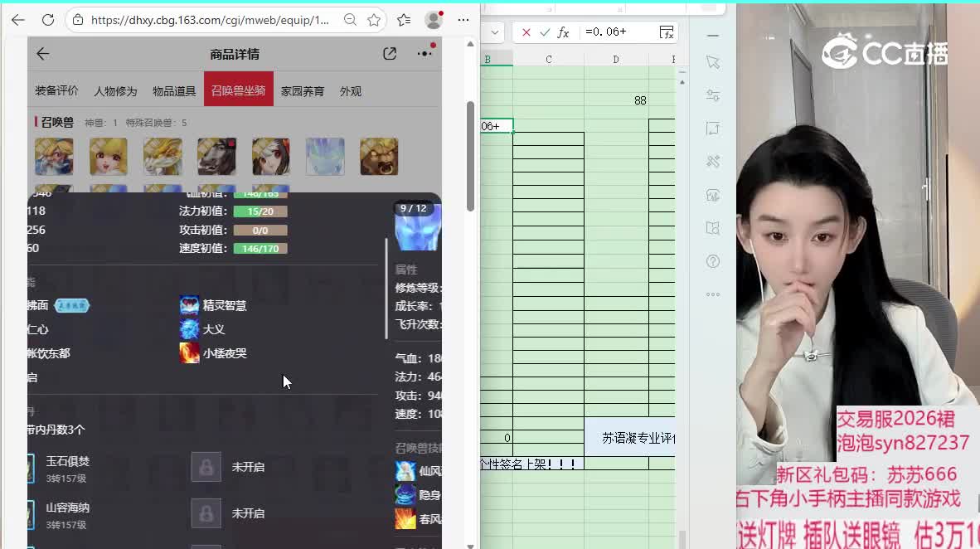Bookmark page with the star icon

tap(375, 20)
